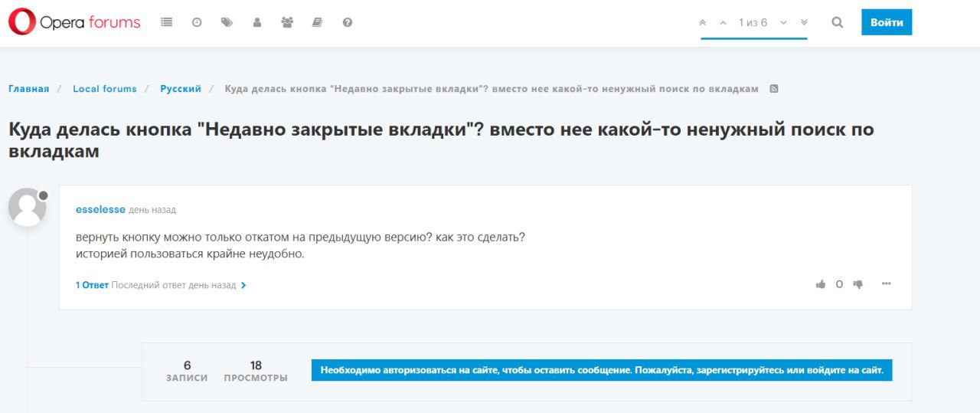Click the breadcrumb topic title text
The image size is (980, 413).
tap(492, 89)
